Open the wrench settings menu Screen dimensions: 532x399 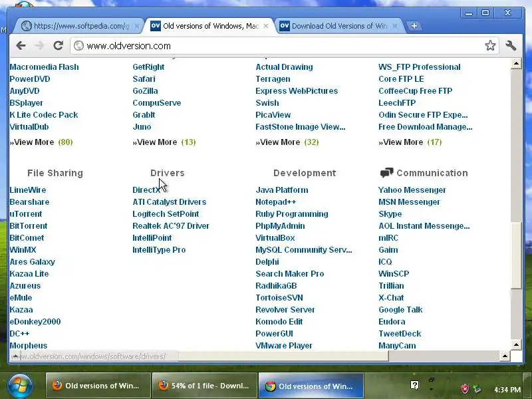[511, 45]
